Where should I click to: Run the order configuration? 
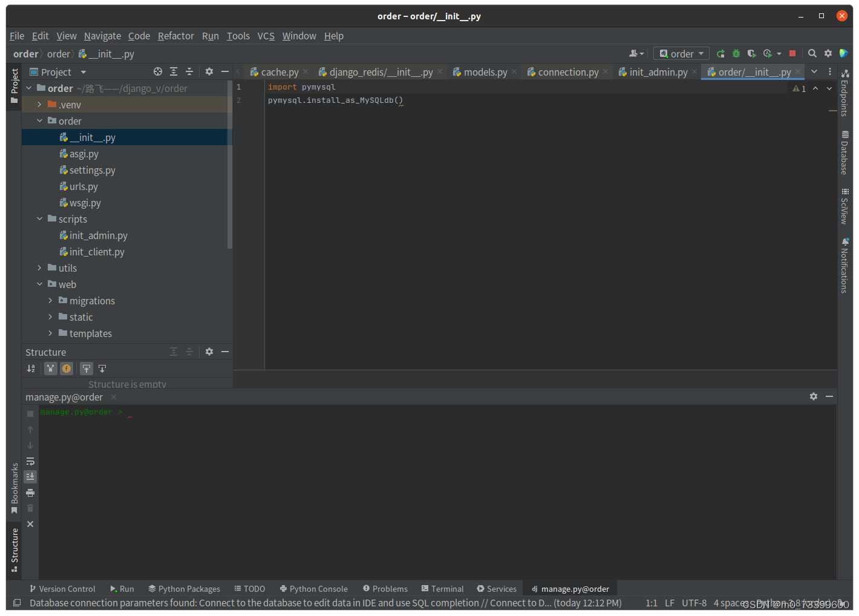(x=720, y=53)
